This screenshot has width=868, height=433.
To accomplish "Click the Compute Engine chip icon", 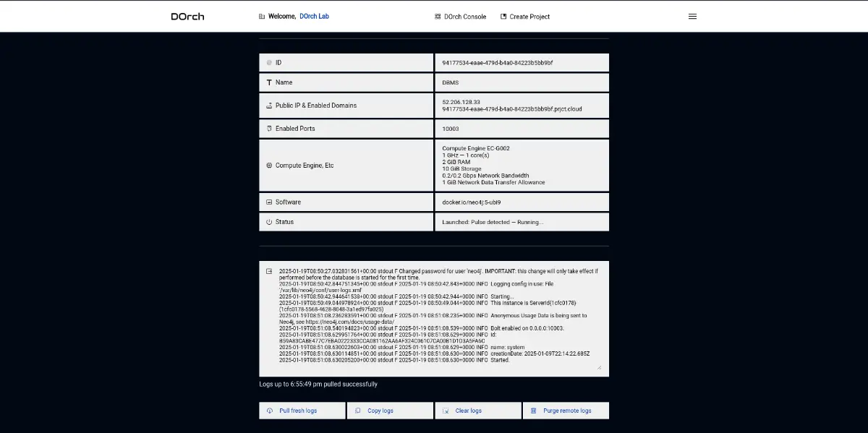I will (269, 166).
